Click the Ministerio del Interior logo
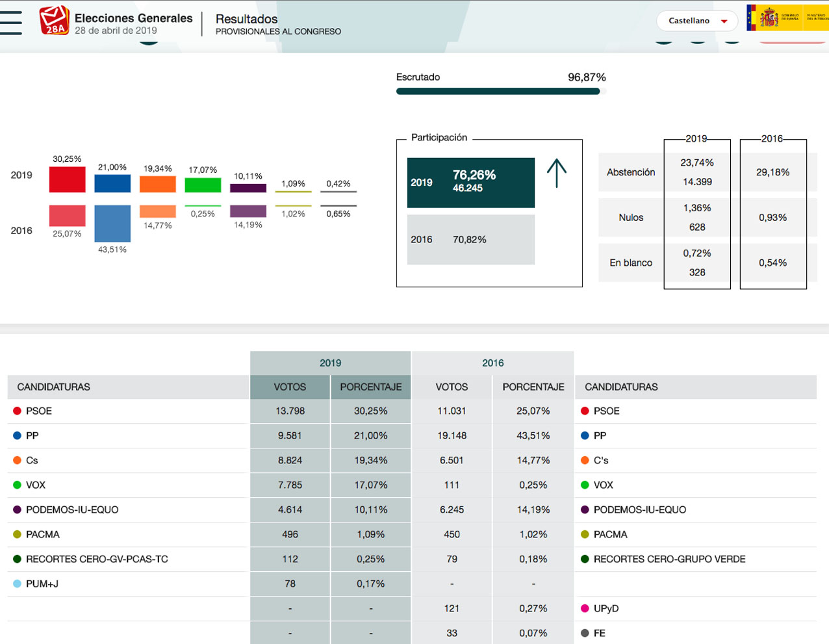Screen dimensions: 829x644 (817, 18)
